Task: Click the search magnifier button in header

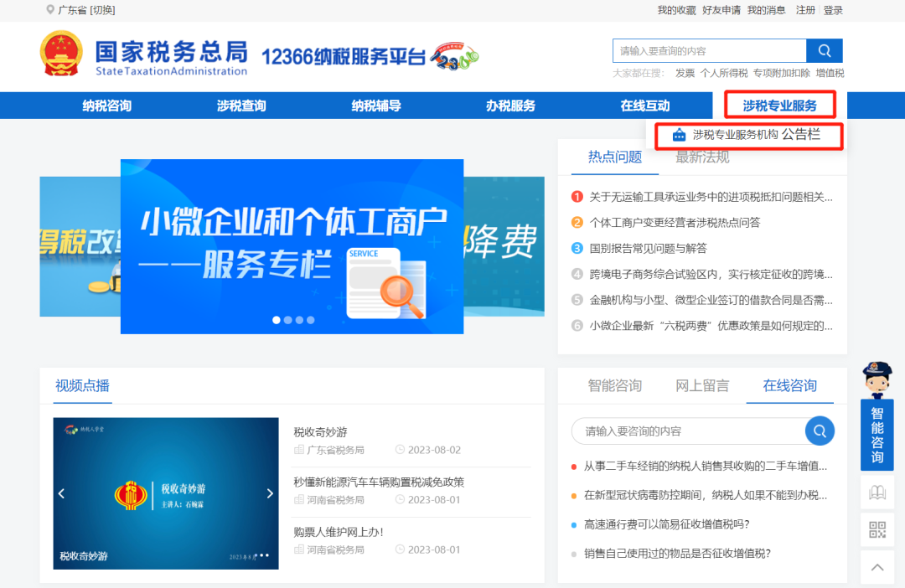Action: pos(825,51)
